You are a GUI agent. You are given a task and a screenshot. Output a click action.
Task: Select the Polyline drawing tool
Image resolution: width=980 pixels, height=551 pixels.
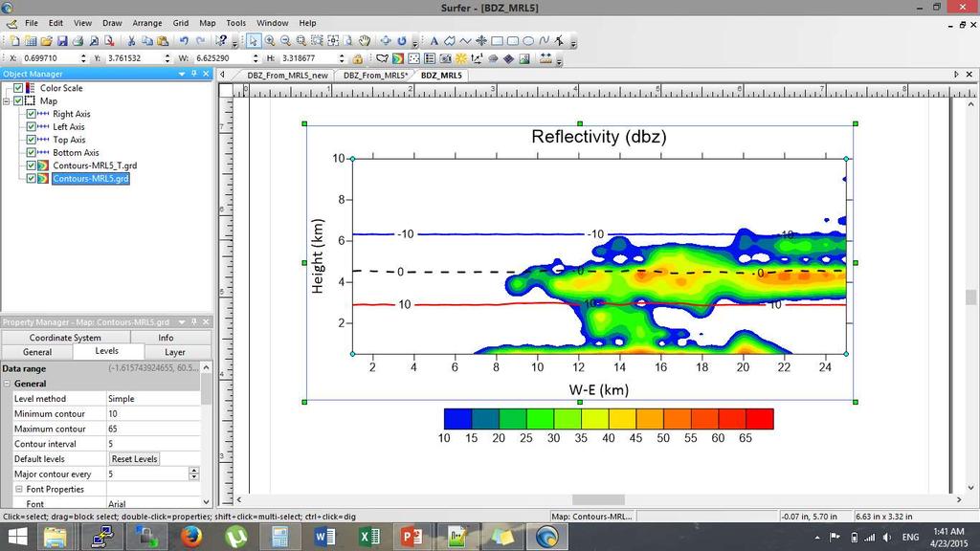point(465,40)
